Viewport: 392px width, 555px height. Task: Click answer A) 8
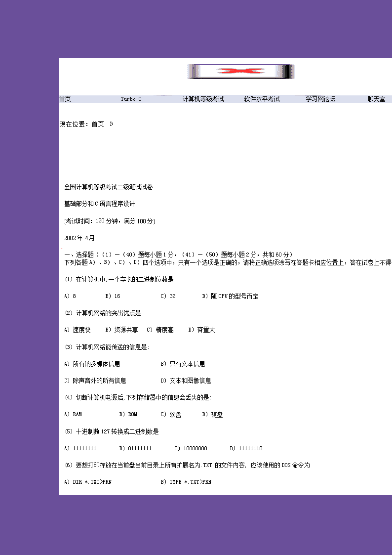(x=70, y=296)
